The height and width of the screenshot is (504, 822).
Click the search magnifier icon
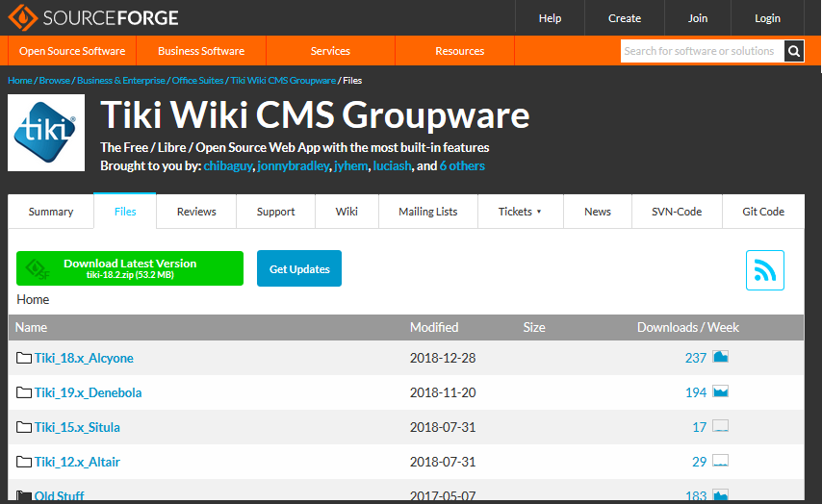point(794,51)
